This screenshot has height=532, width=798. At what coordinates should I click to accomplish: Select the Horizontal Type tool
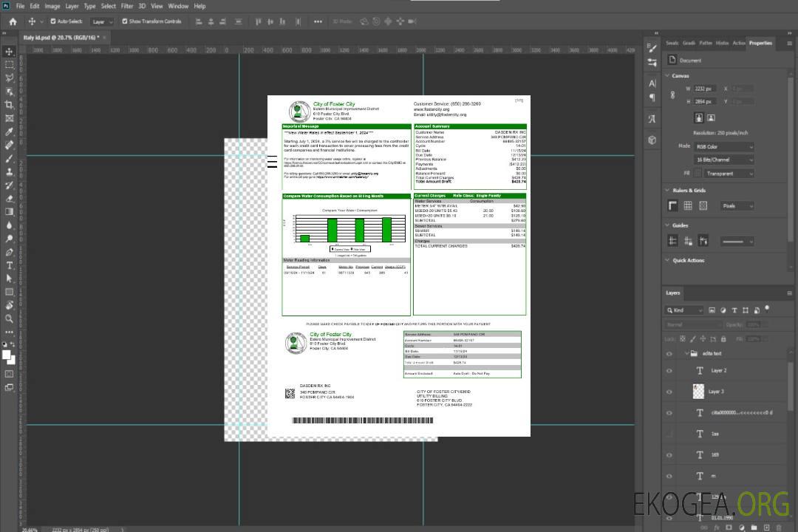coord(10,265)
